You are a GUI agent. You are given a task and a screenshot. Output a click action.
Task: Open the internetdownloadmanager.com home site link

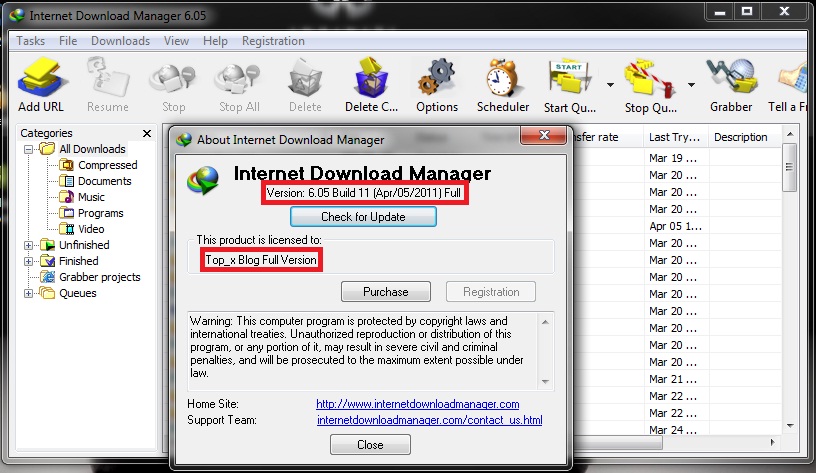pos(417,404)
